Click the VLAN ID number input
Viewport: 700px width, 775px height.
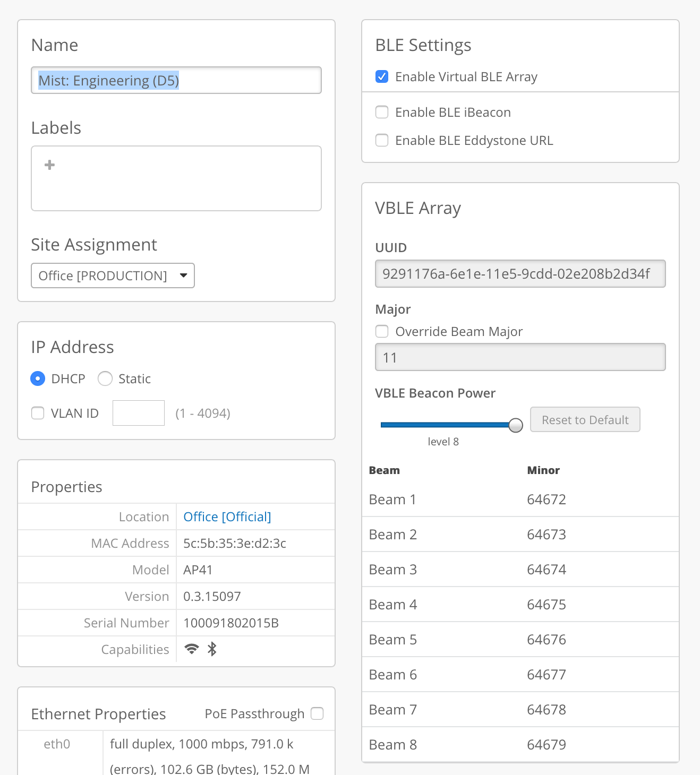[x=139, y=414]
